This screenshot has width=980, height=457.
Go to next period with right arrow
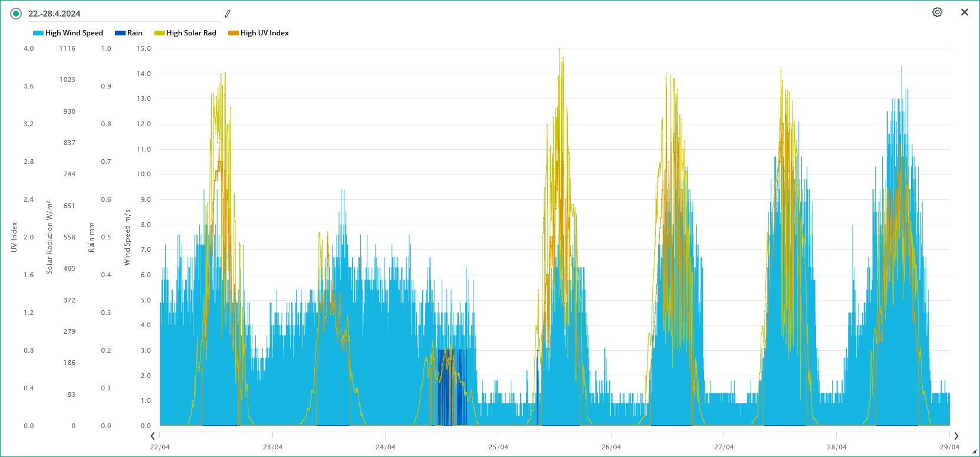[x=956, y=436]
